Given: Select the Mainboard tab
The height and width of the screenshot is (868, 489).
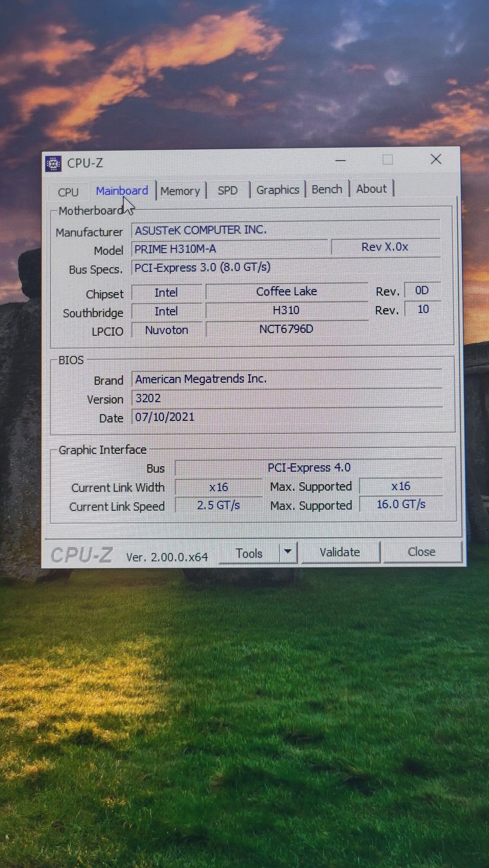Looking at the screenshot, I should [x=122, y=191].
